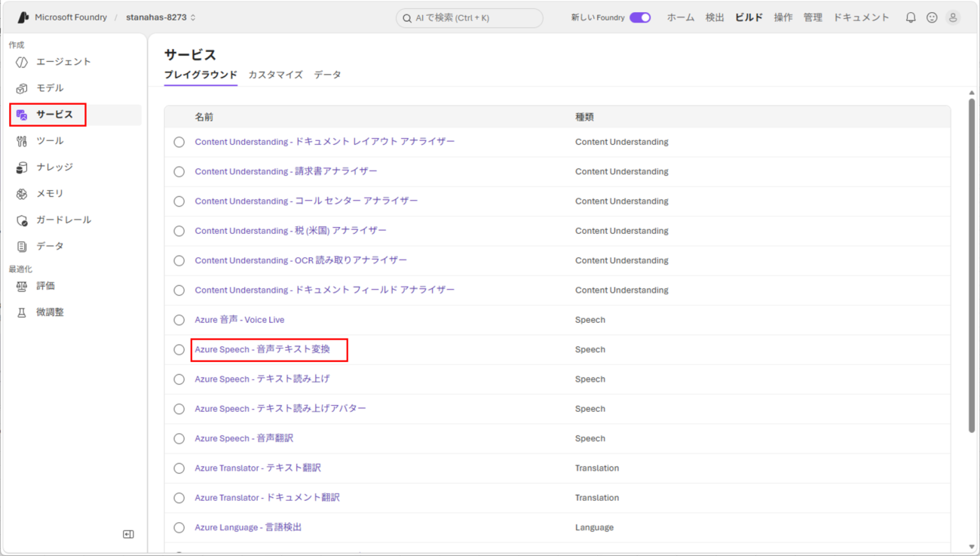Select radio for テキスト読み上げアバター row
The image size is (980, 556).
[x=179, y=409]
